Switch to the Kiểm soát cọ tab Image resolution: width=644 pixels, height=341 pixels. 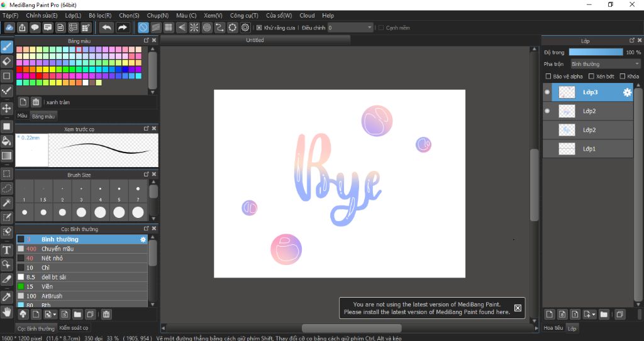[x=74, y=328]
